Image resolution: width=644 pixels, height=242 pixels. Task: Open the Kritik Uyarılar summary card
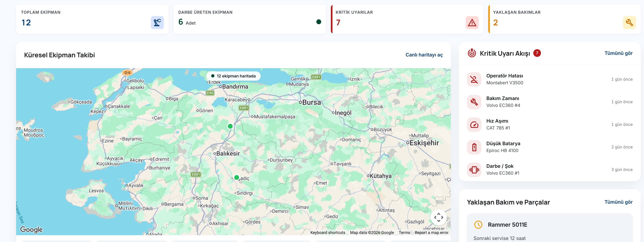click(x=407, y=19)
